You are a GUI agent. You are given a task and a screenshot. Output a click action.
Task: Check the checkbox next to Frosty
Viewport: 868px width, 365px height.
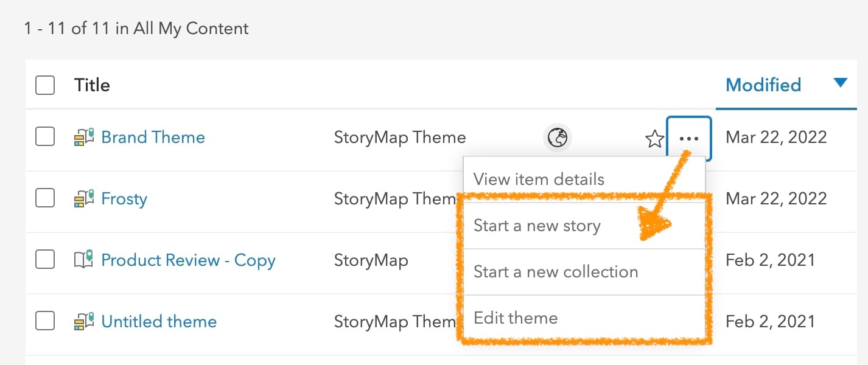click(x=45, y=199)
